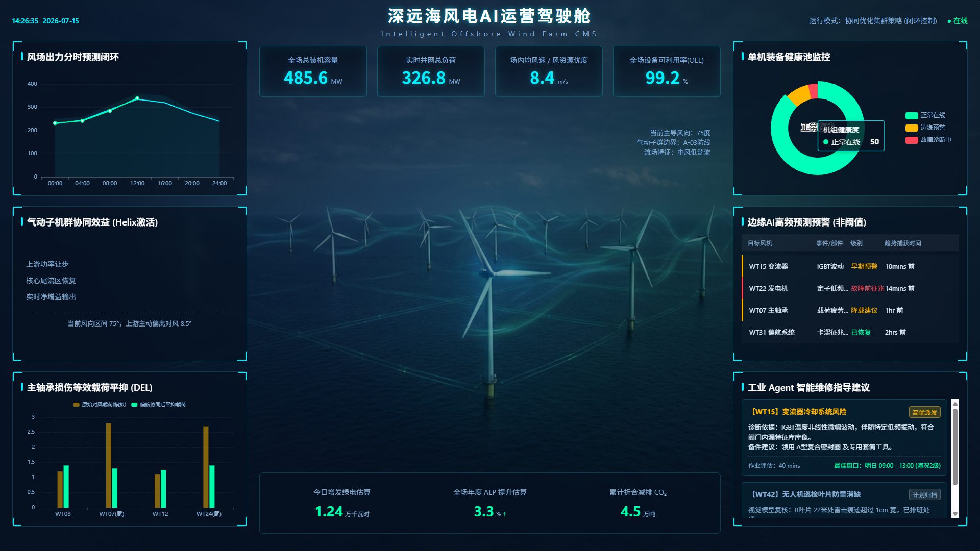The height and width of the screenshot is (551, 980).
Task: Click the 核心尾流区恢复 item
Action: [x=51, y=281]
